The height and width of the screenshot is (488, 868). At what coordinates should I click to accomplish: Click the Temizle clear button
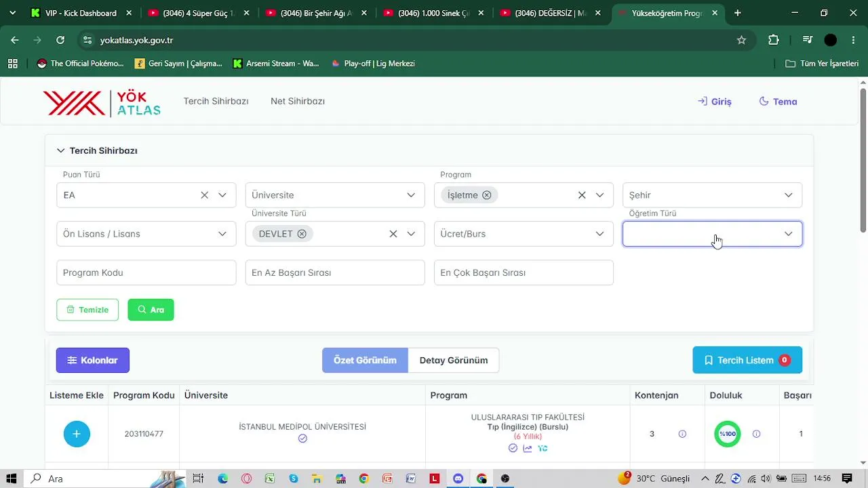point(87,310)
